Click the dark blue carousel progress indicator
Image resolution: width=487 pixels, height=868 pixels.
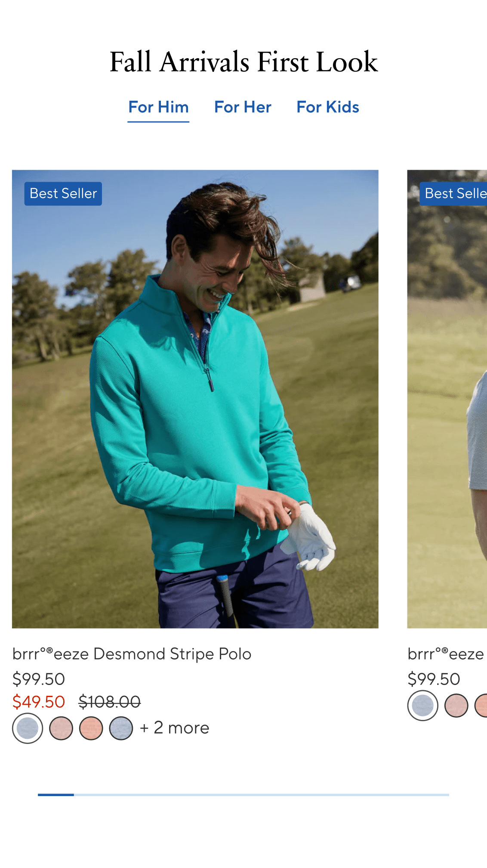point(56,795)
